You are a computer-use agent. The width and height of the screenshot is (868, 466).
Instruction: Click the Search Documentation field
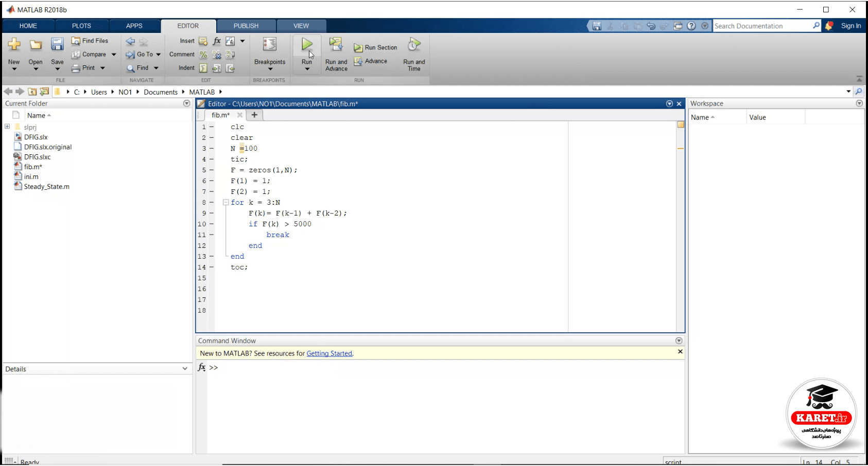[x=763, y=26]
